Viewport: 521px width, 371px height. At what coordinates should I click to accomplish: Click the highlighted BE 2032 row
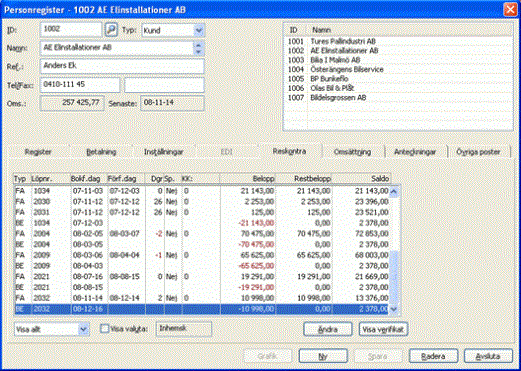[202, 309]
